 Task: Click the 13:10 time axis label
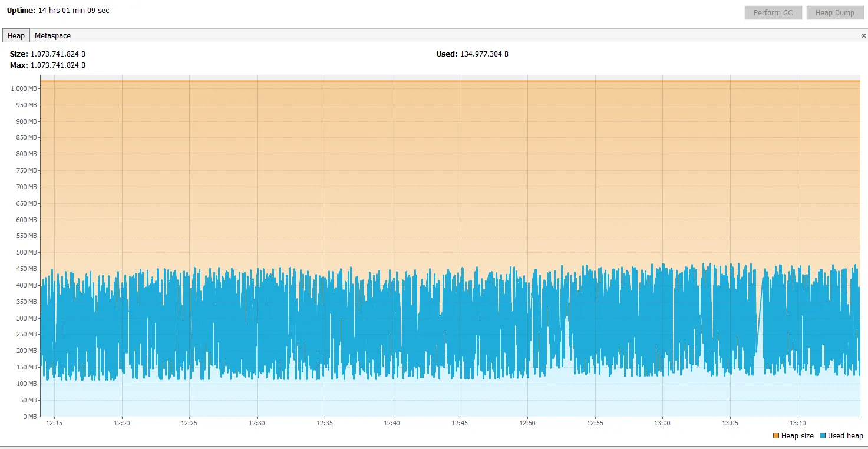click(x=798, y=423)
